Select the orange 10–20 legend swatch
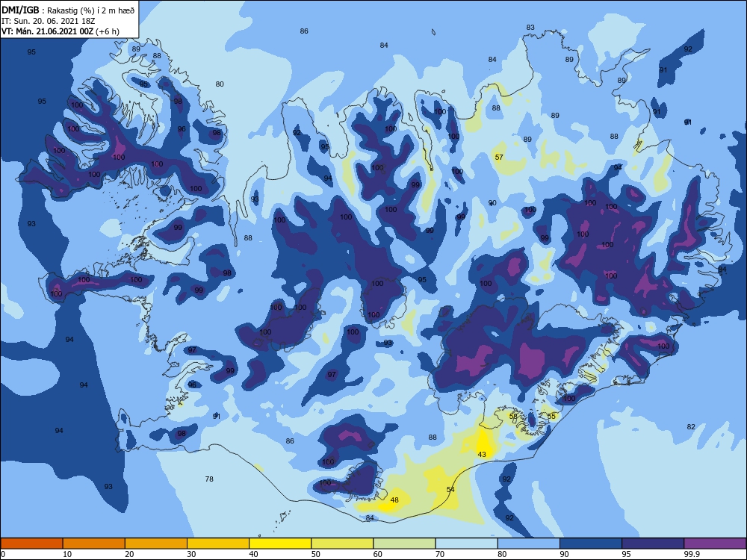The height and width of the screenshot is (560, 747). [x=94, y=544]
